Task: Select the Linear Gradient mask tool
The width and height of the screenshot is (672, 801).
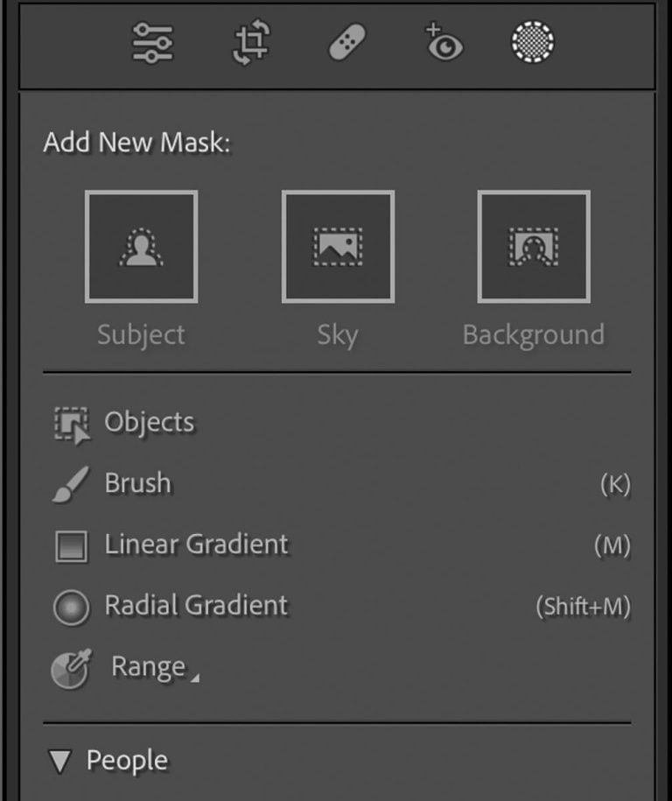Action: (70, 545)
